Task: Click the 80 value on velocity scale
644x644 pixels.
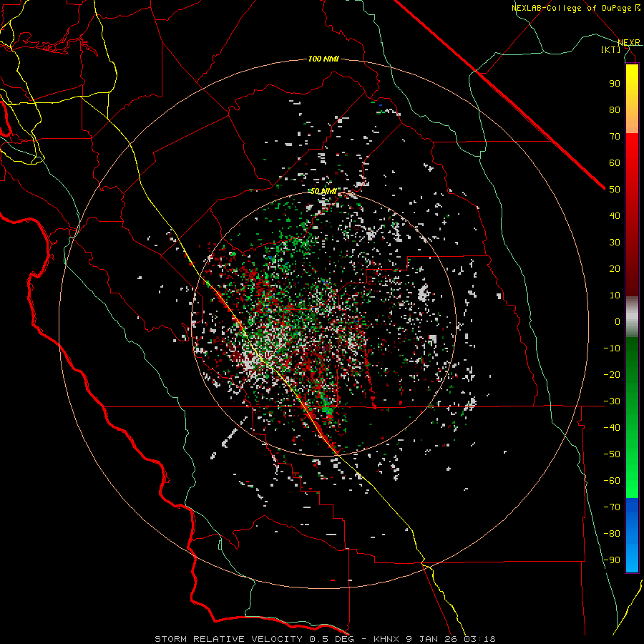Action: (x=615, y=109)
